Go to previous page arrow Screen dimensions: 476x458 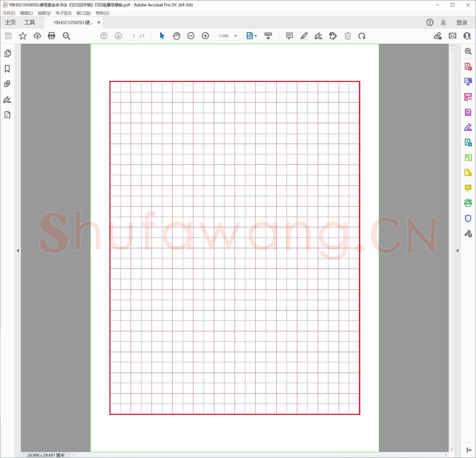pos(104,36)
